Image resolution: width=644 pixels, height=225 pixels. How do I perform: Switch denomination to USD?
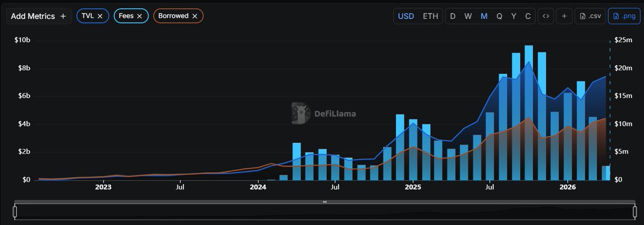click(x=406, y=16)
